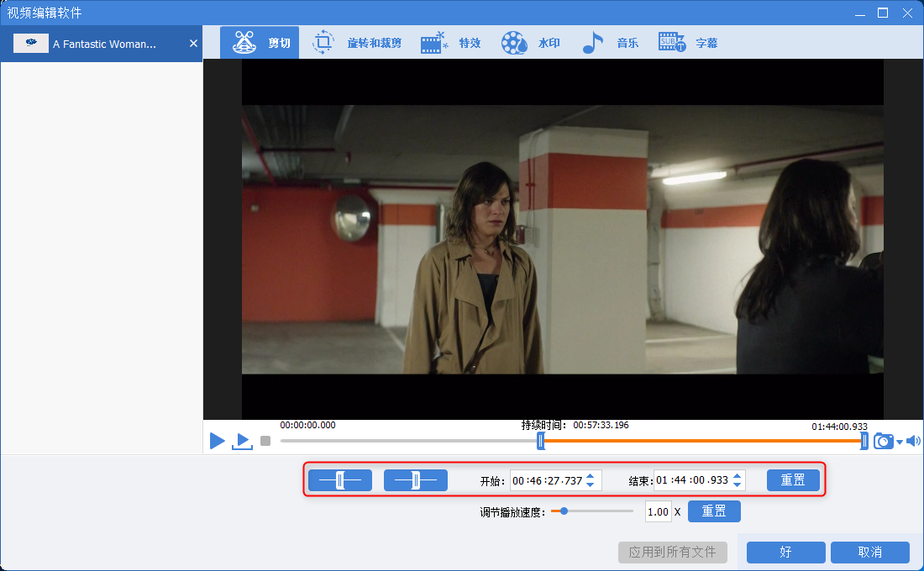This screenshot has width=924, height=571.
Task: Decrease the 结束 end time
Action: [738, 485]
